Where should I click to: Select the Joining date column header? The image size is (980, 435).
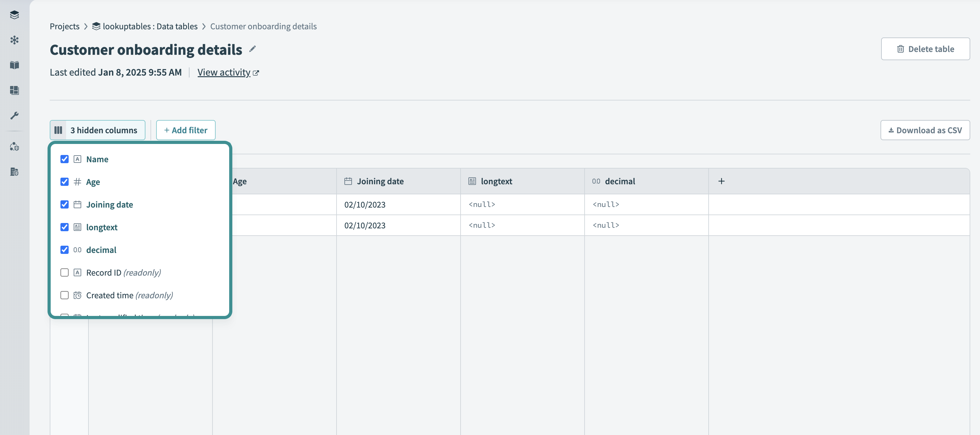click(x=398, y=181)
